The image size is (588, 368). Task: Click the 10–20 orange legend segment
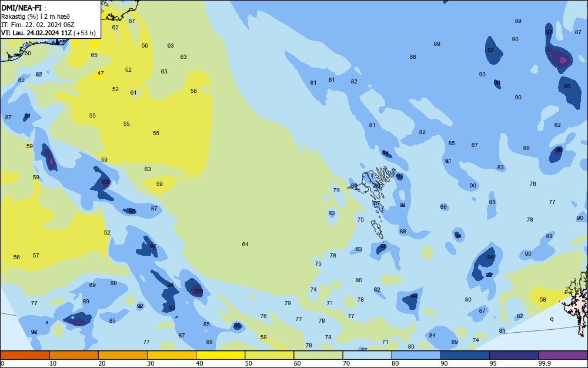(74, 355)
